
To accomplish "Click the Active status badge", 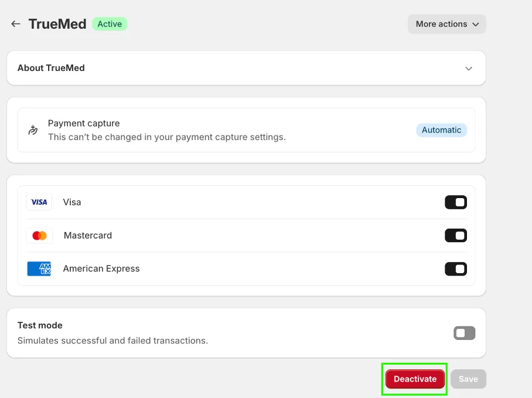I will pyautogui.click(x=110, y=24).
